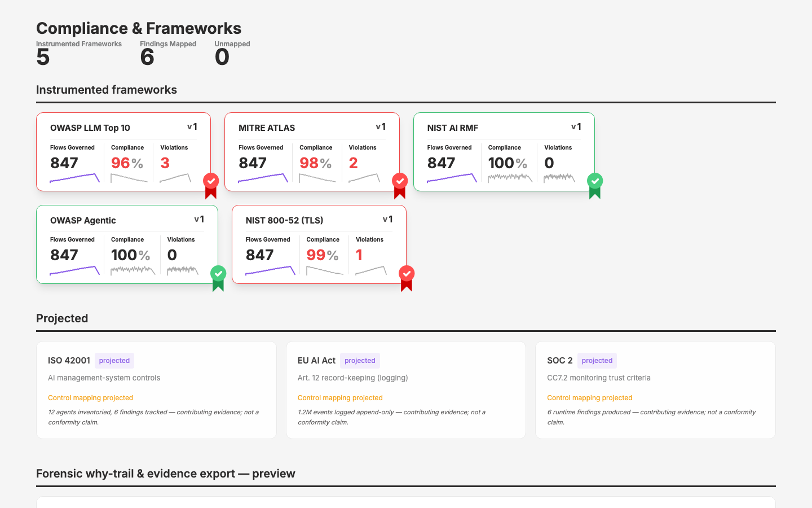Screen dimensions: 812x508
Task: Click the 847 flows governed value in MITRE ATLAS
Action: click(x=253, y=163)
